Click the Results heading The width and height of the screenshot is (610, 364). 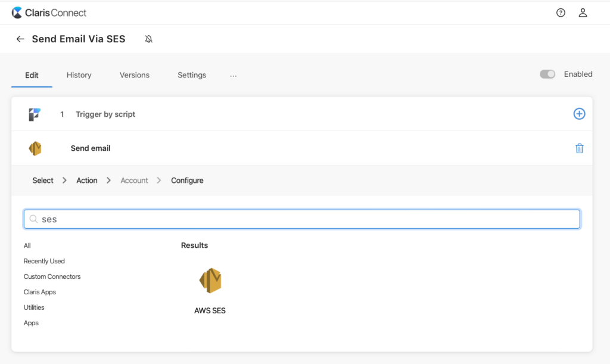tap(195, 245)
